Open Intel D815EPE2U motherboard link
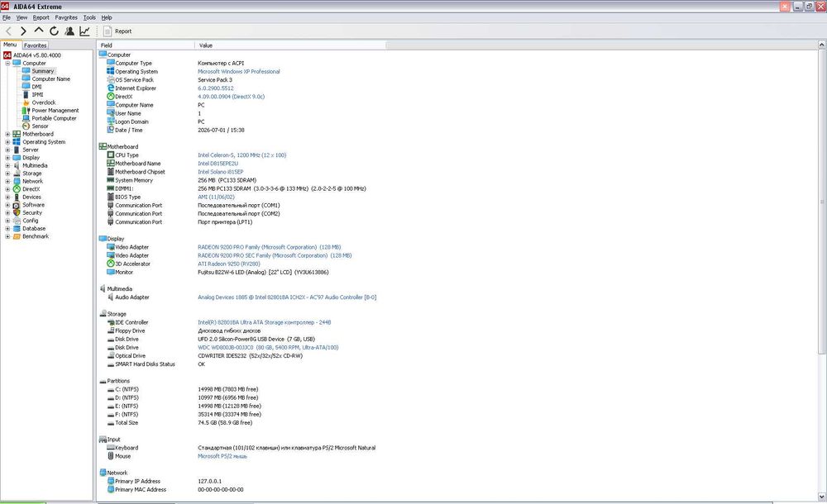 point(218,164)
